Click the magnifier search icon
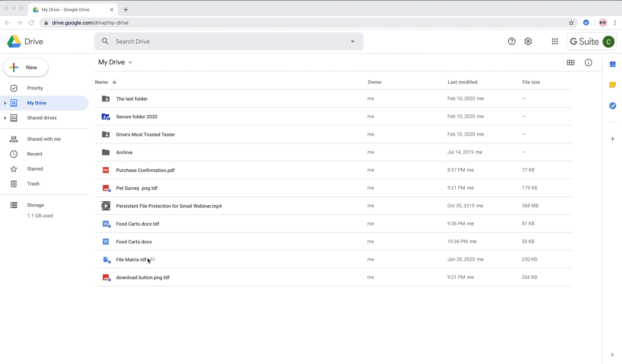Image resolution: width=622 pixels, height=364 pixels. click(x=105, y=41)
